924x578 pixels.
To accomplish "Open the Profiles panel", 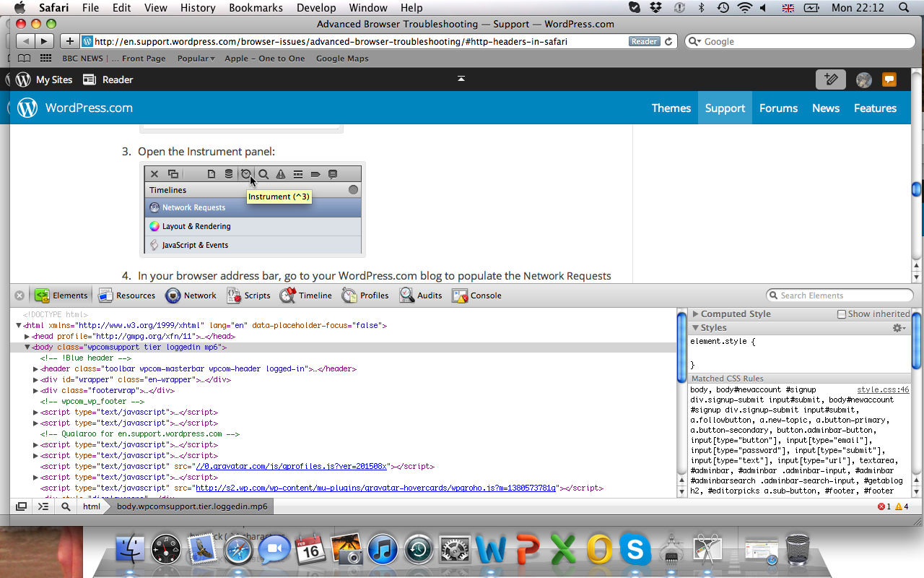I will (365, 296).
